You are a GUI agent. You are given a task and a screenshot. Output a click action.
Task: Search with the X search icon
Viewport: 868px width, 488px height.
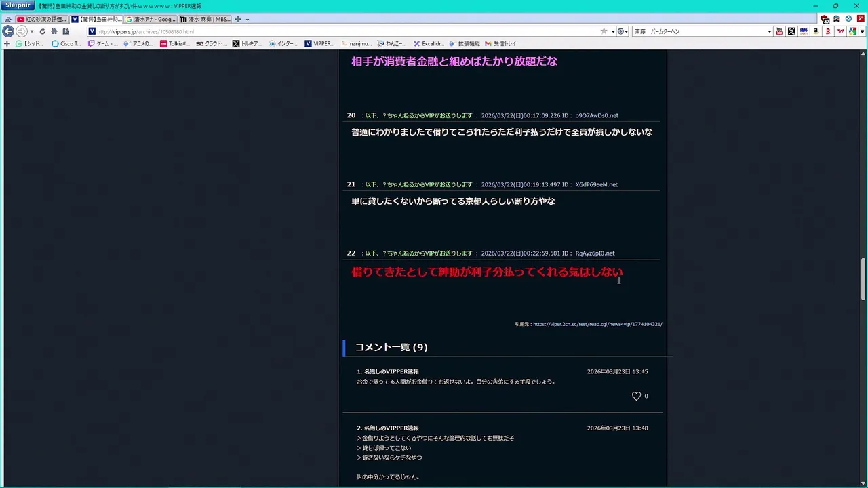[x=791, y=31]
